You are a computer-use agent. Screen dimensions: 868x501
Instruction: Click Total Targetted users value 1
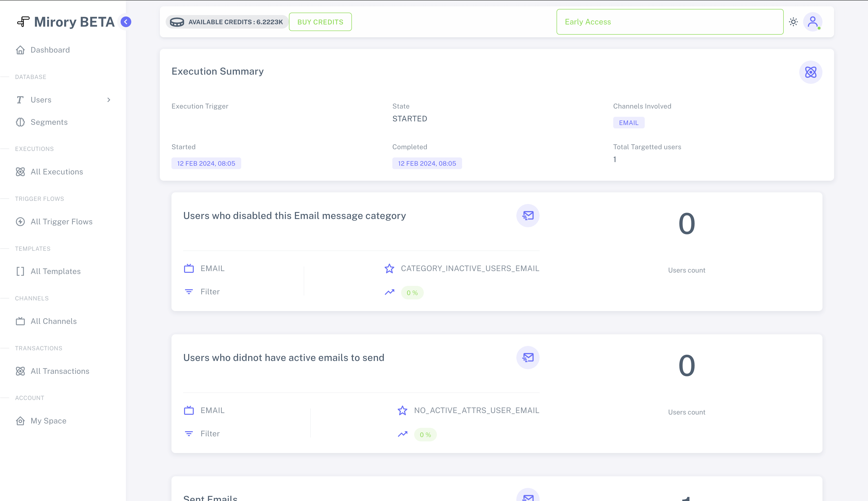[x=614, y=159]
